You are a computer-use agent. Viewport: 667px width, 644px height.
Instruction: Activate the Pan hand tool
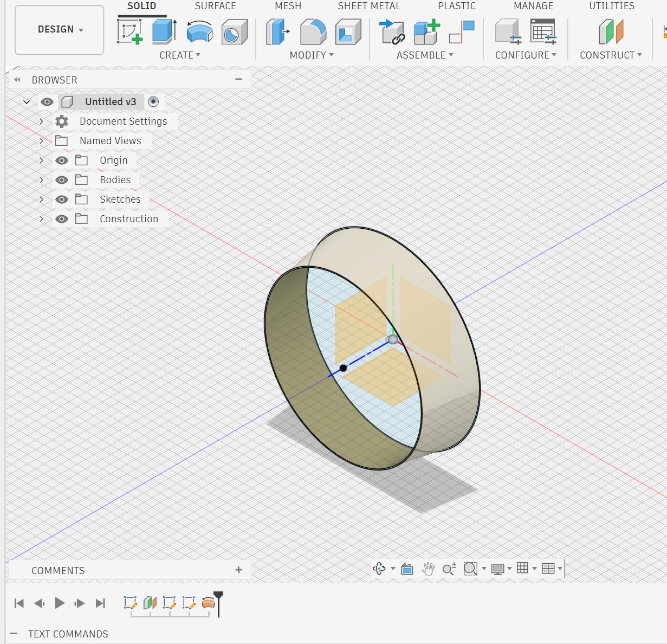click(x=429, y=569)
